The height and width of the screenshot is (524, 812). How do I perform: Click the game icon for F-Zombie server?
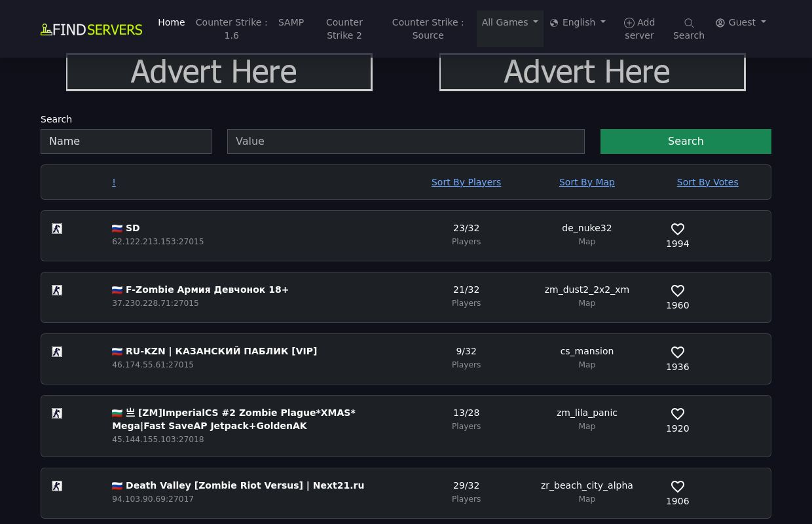(57, 290)
